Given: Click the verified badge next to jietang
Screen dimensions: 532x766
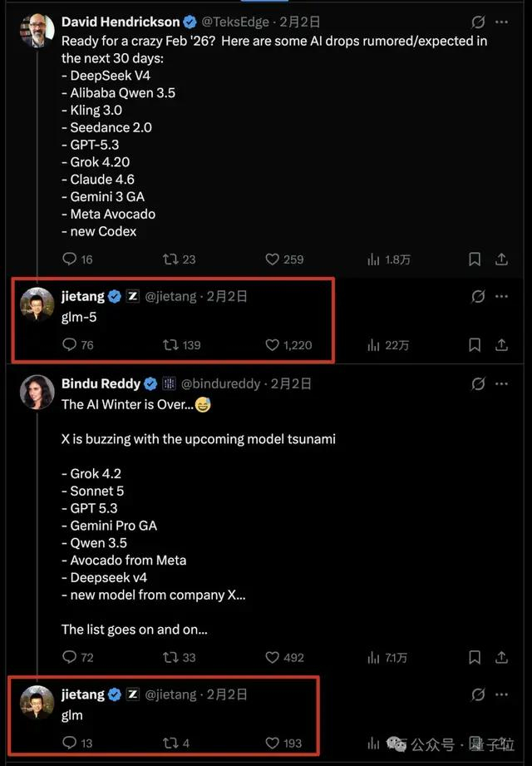Looking at the screenshot, I should [x=114, y=295].
